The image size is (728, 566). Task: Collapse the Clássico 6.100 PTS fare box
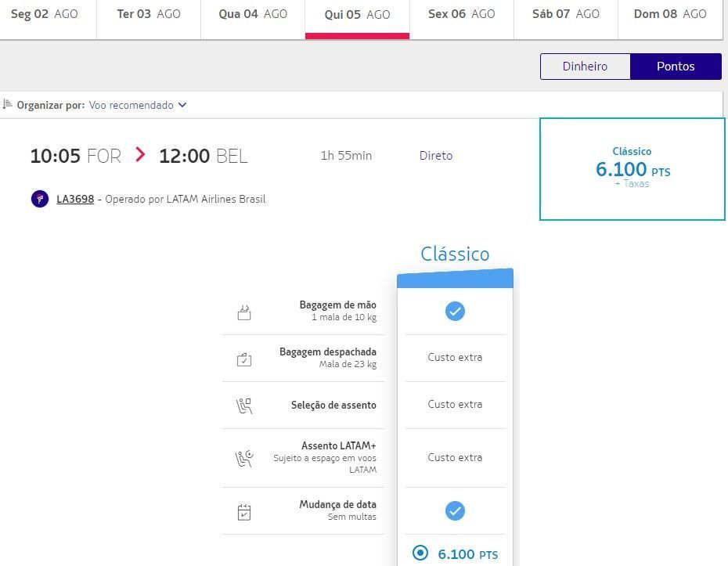point(632,169)
